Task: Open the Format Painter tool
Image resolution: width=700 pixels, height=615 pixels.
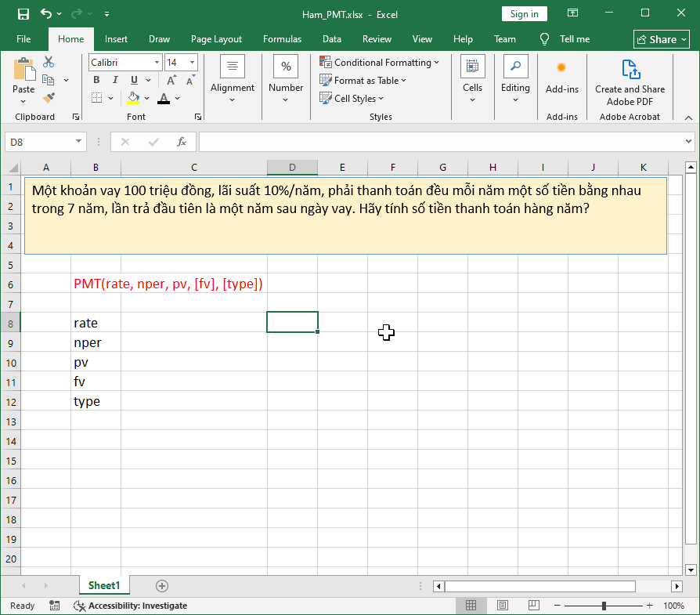Action: click(49, 97)
